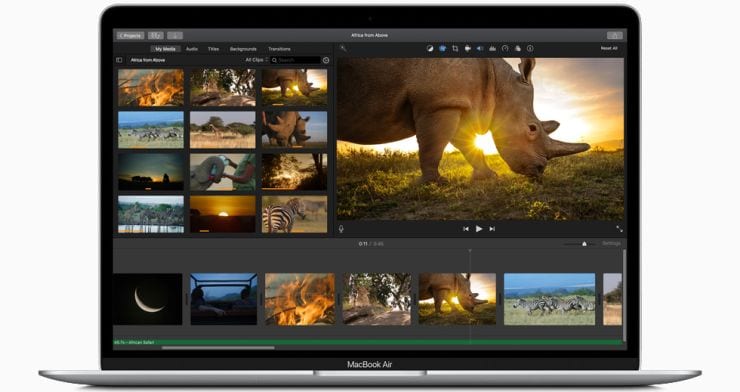Screen dimensions: 740x392
Task: Play the movie in the viewer
Action: (x=479, y=229)
